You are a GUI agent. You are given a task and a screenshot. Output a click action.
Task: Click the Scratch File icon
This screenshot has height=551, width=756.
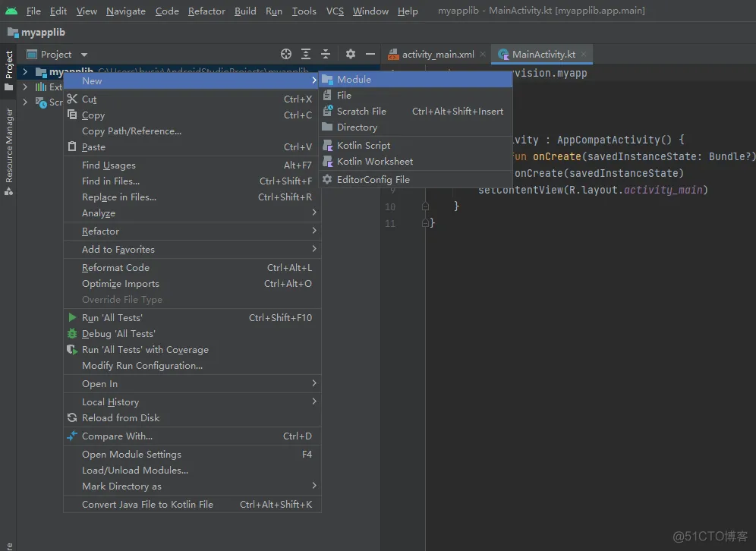[327, 111]
